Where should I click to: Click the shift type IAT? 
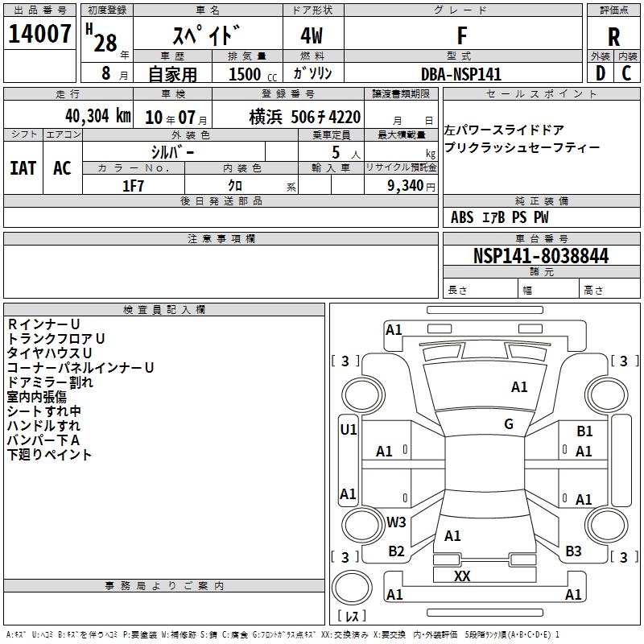[23, 168]
